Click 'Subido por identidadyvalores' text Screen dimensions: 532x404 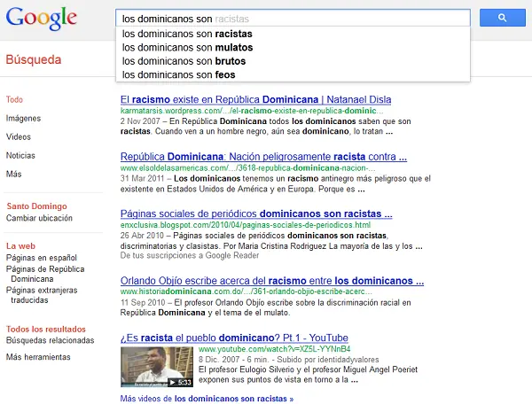(328, 360)
